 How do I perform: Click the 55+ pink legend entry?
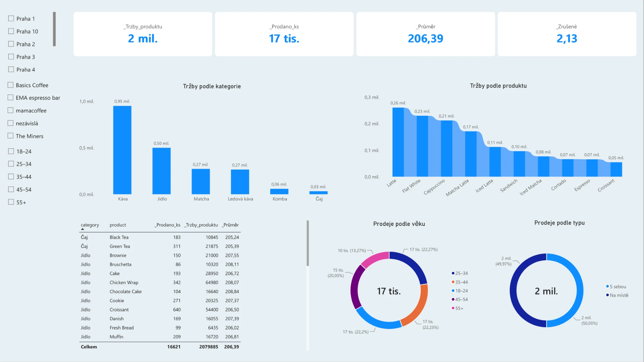point(458,308)
